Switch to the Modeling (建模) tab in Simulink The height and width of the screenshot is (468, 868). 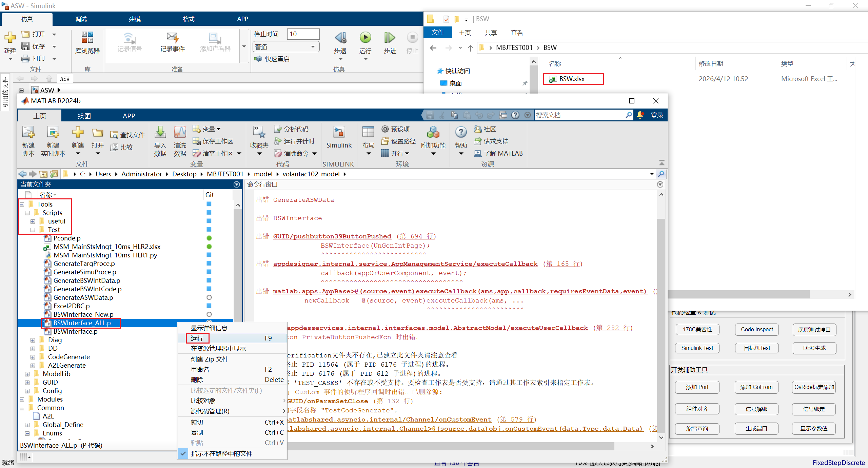pyautogui.click(x=135, y=19)
